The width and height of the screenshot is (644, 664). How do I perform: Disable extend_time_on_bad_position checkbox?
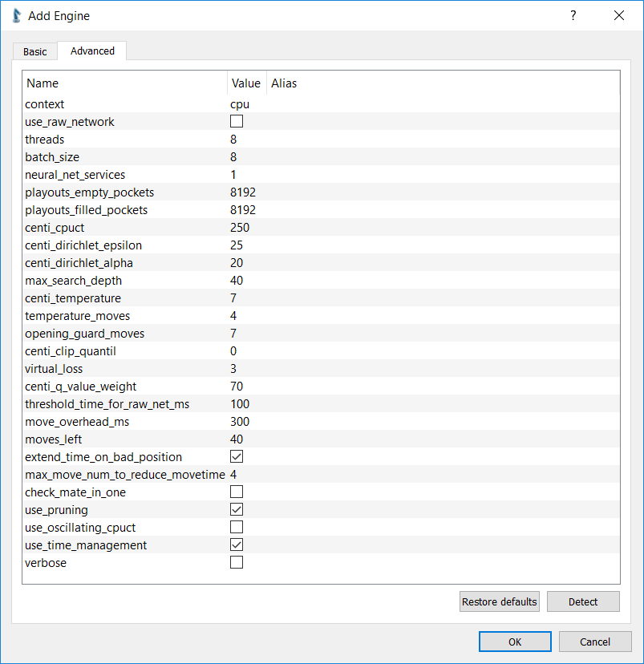237,457
